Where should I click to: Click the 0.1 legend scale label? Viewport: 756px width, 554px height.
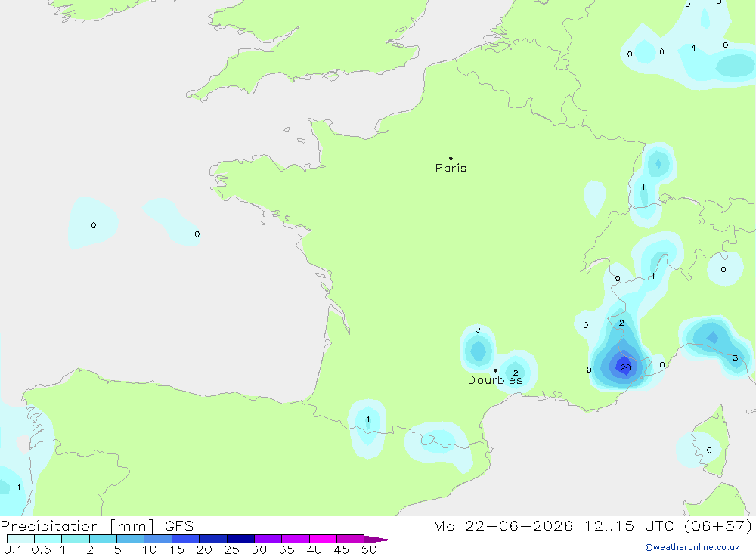[13, 549]
